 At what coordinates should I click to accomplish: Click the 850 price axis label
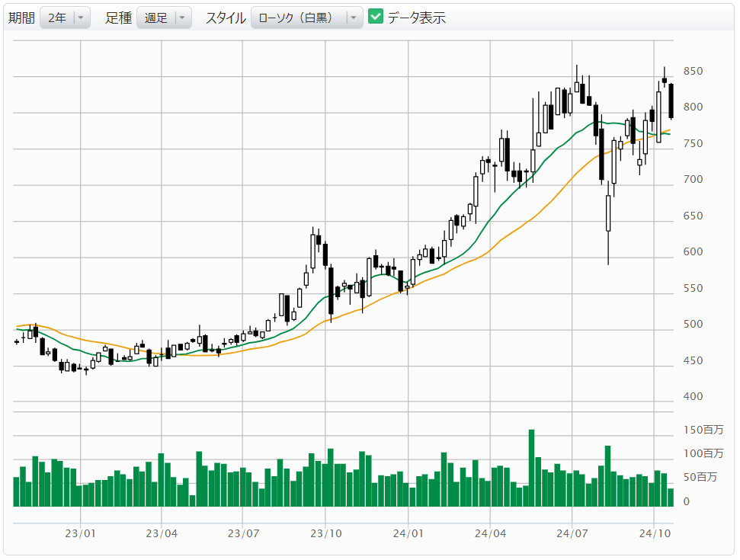[x=693, y=72]
